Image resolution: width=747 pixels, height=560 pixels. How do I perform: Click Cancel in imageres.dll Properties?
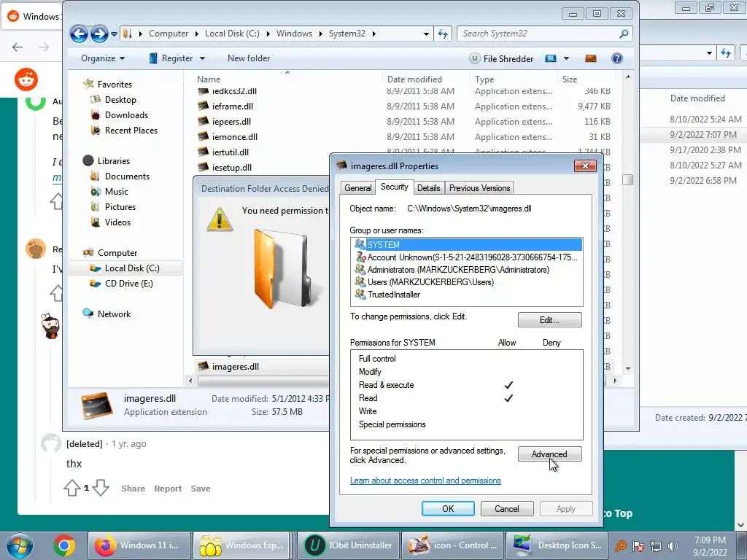[x=507, y=508]
